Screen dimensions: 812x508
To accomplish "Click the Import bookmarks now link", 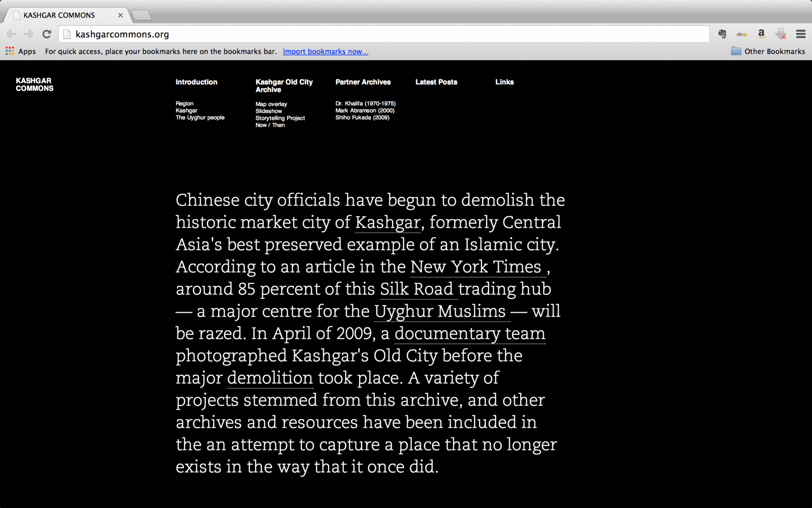I will tap(325, 51).
